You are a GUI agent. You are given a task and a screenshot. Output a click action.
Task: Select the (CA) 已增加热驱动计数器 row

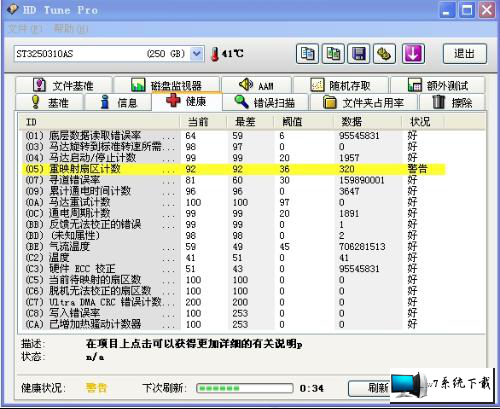coord(233,324)
